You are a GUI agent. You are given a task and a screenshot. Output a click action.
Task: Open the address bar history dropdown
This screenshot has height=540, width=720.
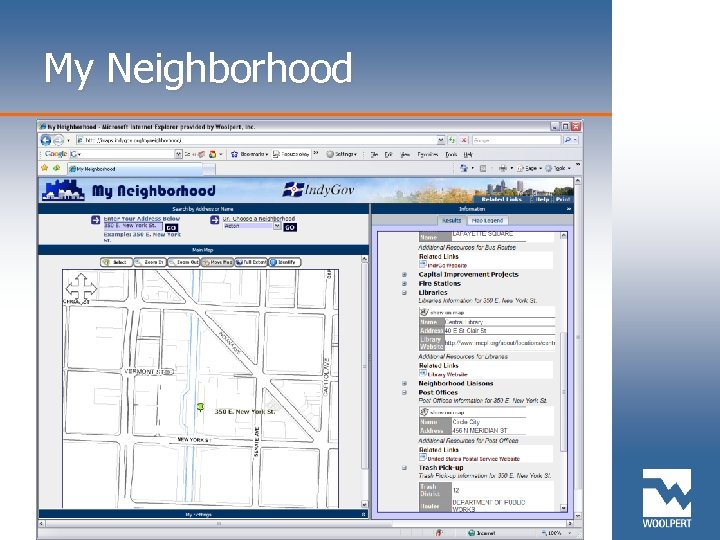pyautogui.click(x=440, y=140)
